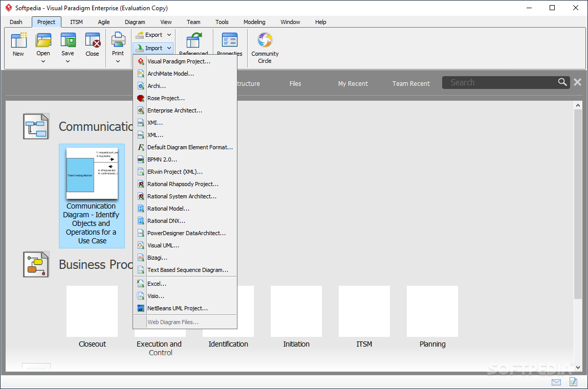Choose Default Diagram Element Format entry
Screen dimensions: 588x389
(185, 148)
